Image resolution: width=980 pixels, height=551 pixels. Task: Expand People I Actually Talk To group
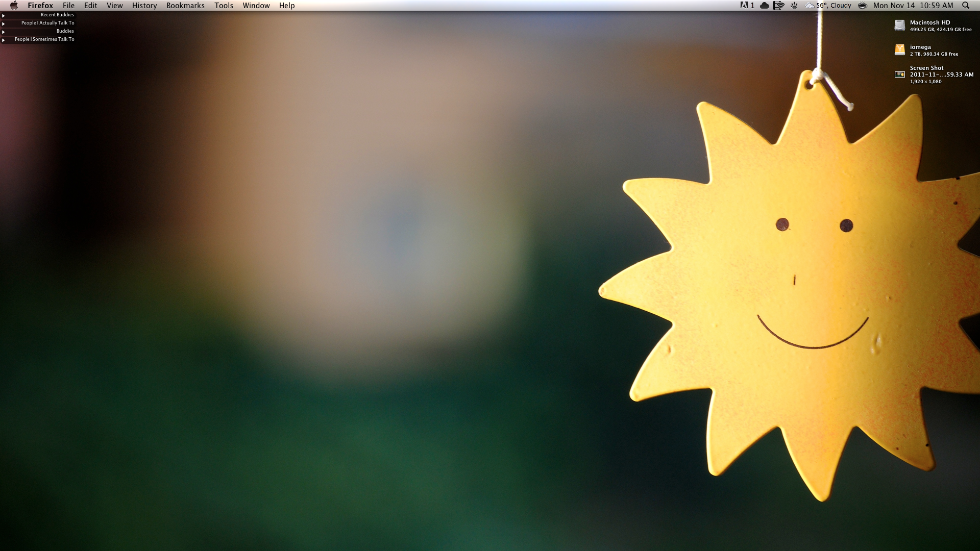[x=4, y=23]
